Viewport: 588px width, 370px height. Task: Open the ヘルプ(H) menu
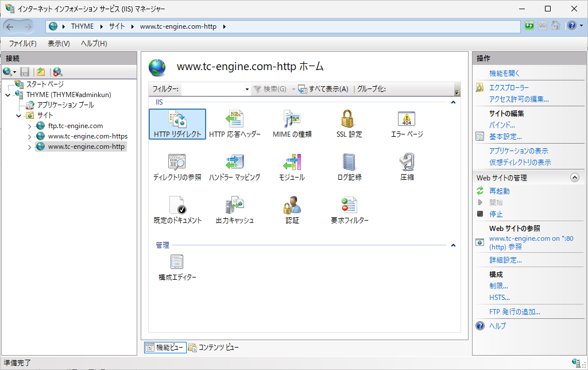[94, 44]
